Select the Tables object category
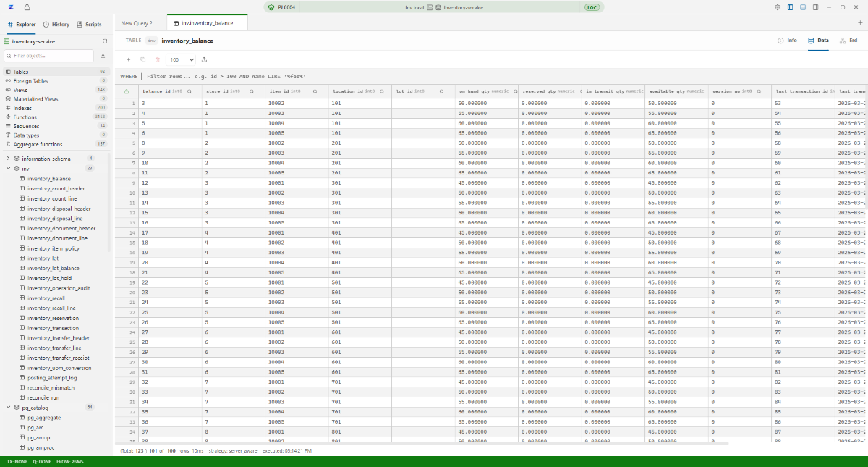 click(x=56, y=72)
